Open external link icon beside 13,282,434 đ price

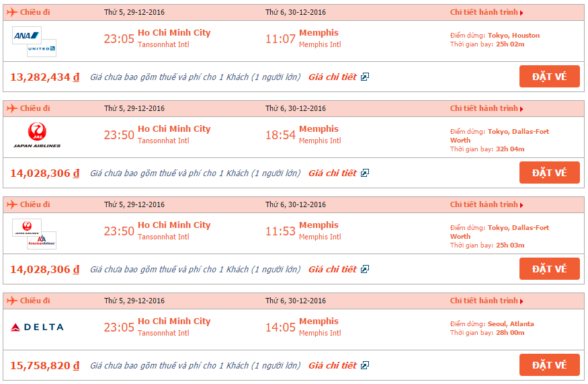coord(365,77)
